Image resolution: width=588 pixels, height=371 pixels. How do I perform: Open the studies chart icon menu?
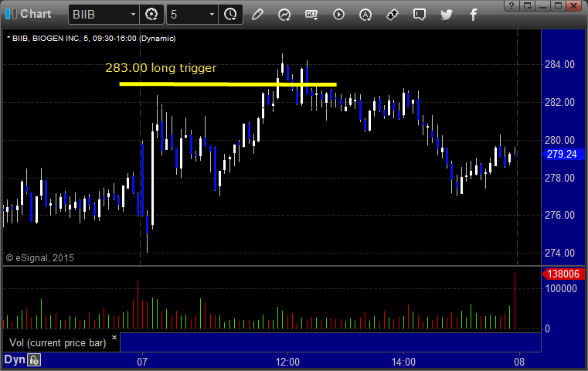pos(284,15)
